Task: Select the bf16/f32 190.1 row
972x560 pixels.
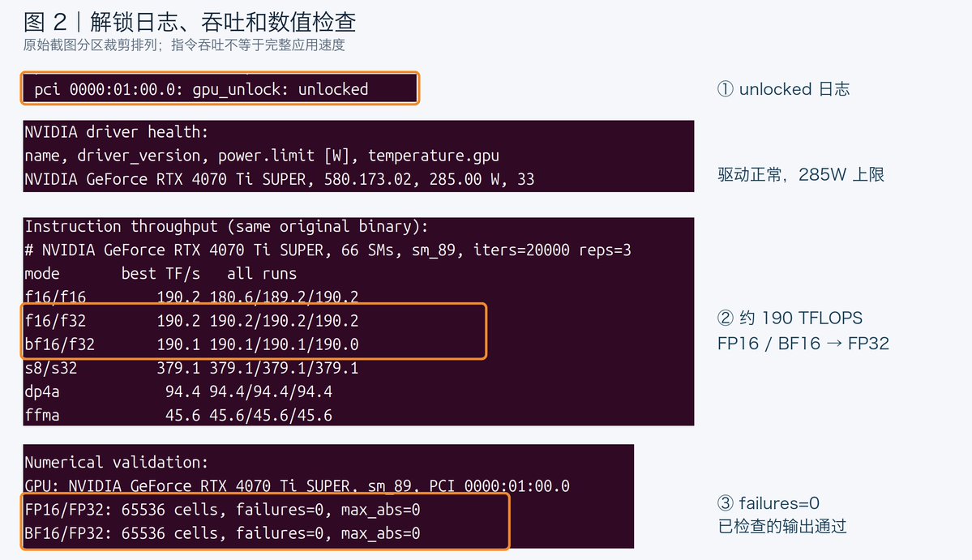Action: (191, 344)
